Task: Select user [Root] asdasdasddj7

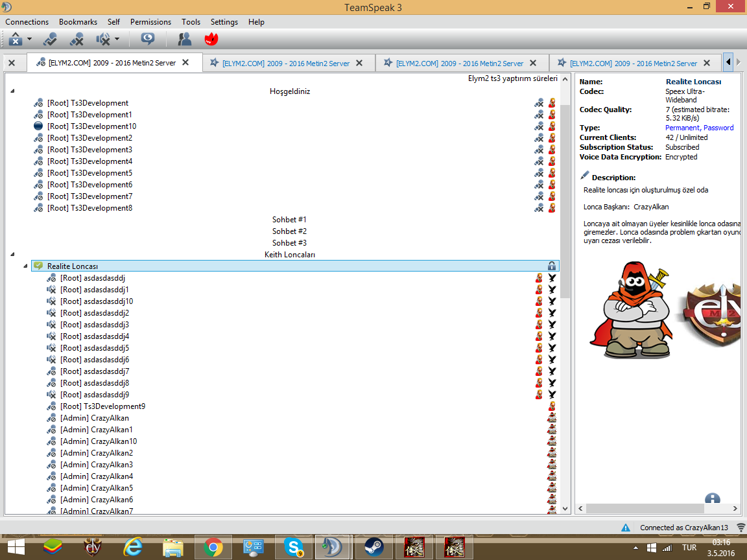Action: [94, 371]
